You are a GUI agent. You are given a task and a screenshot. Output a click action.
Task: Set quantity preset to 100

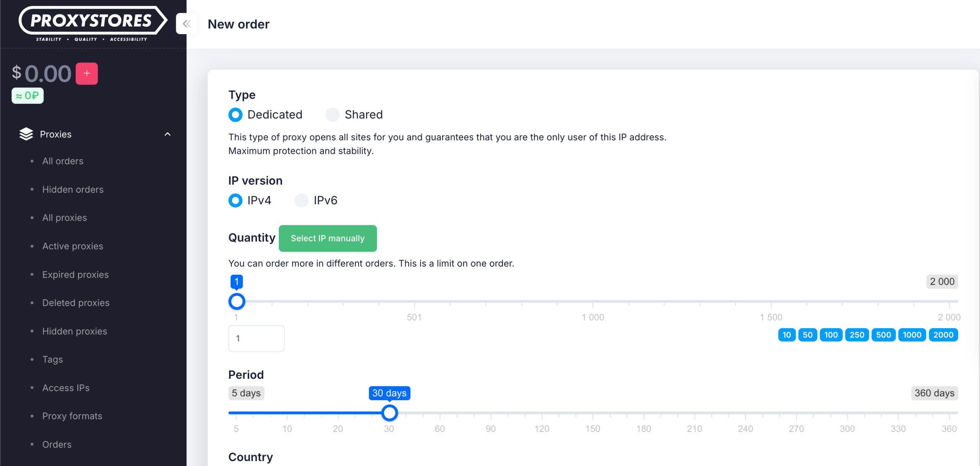click(x=831, y=335)
